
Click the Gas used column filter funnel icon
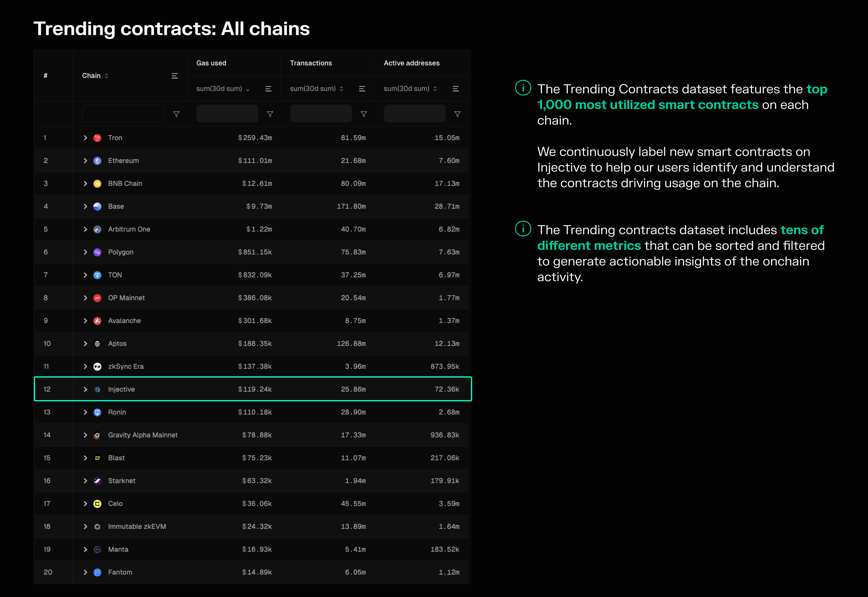coord(270,114)
